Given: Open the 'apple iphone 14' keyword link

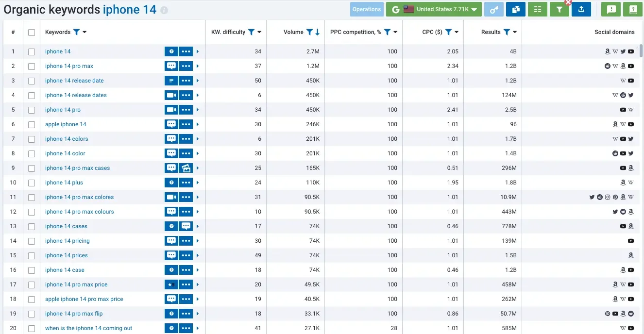Looking at the screenshot, I should pos(66,124).
